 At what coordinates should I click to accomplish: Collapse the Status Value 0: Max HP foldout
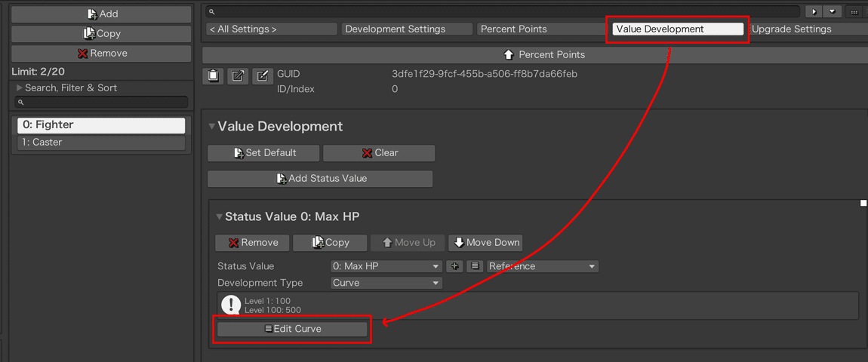pos(220,216)
